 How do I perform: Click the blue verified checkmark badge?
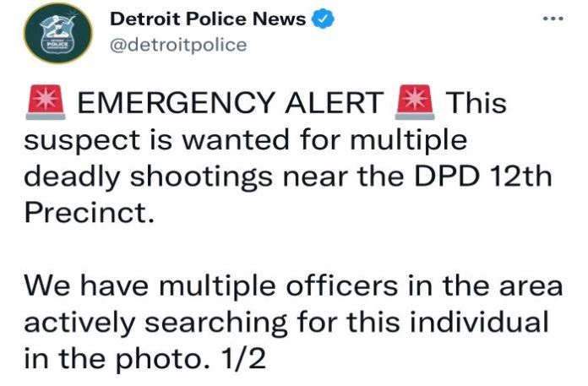tap(324, 19)
